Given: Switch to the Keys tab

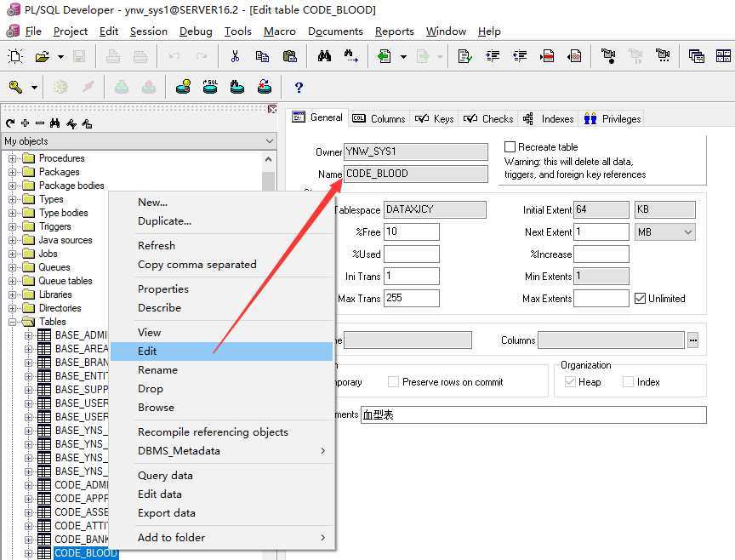Looking at the screenshot, I should pyautogui.click(x=435, y=118).
